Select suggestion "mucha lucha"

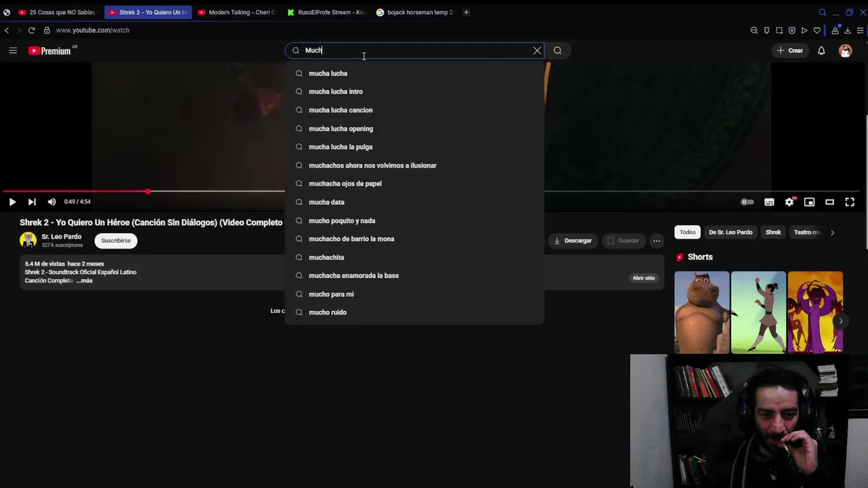(x=414, y=73)
